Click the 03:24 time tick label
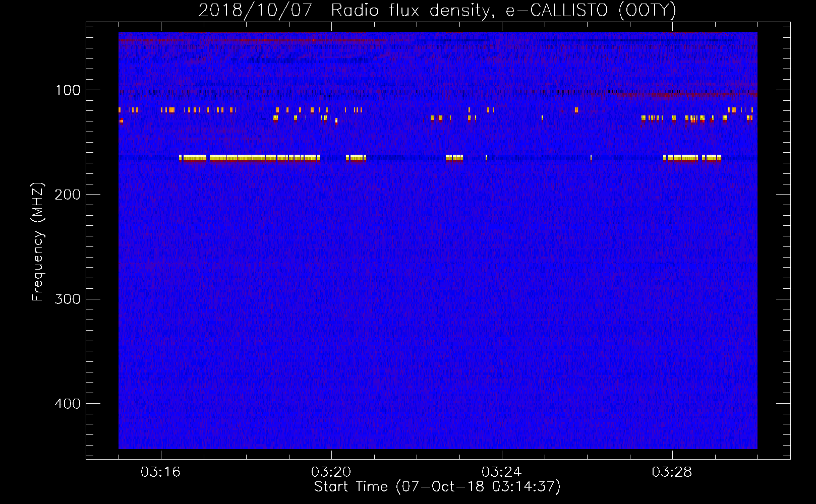Image resolution: width=816 pixels, height=504 pixels. point(501,472)
